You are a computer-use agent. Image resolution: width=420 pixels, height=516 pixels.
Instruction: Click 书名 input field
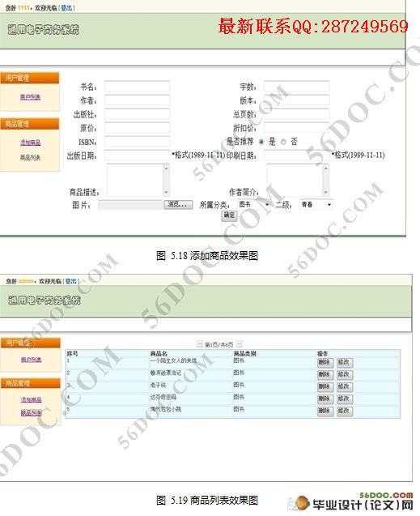point(137,86)
